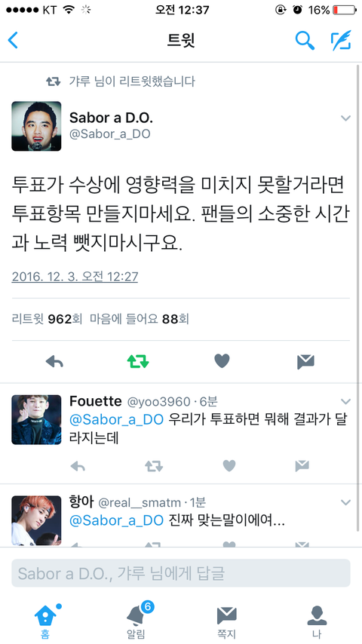
Task: Open @Sabor_a_DO mention in Fouette's reply
Action: tap(117, 420)
